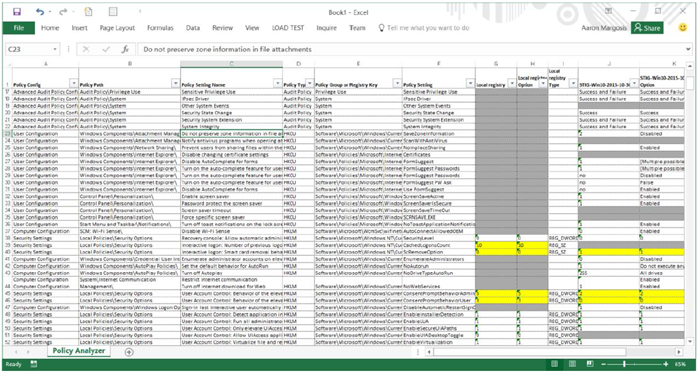Open the Name Box dropdown arrow
The height and width of the screenshot is (374, 698).
pos(55,49)
